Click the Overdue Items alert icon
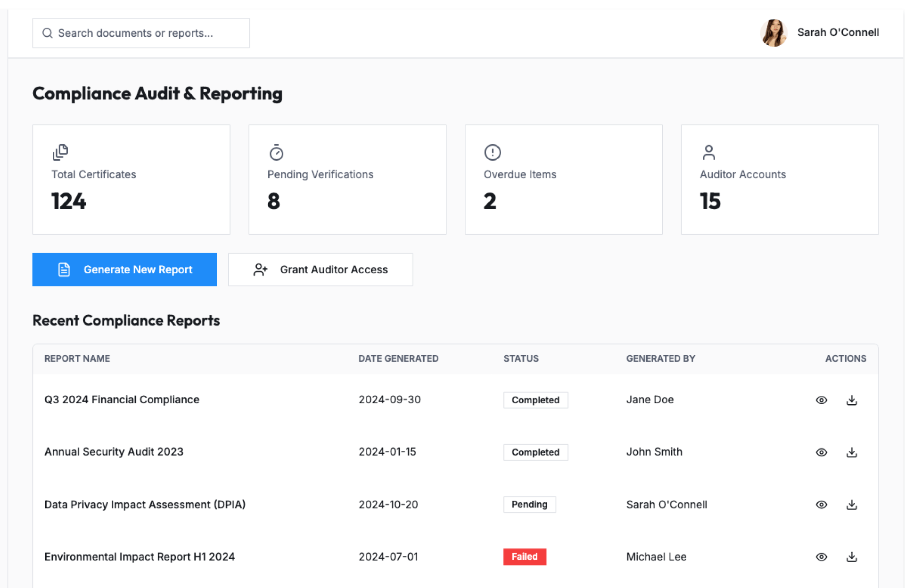 [492, 152]
